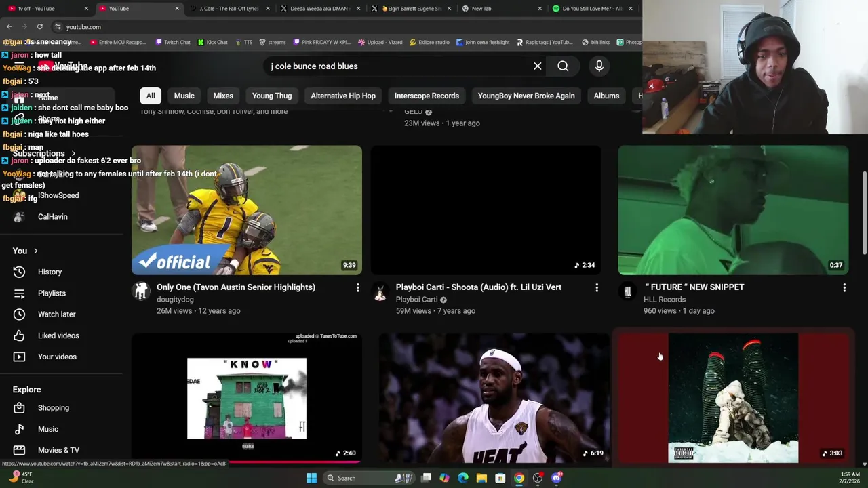The height and width of the screenshot is (488, 868).
Task: Switch to the Deeda Weeda aka DMAN tab
Action: pyautogui.click(x=319, y=9)
